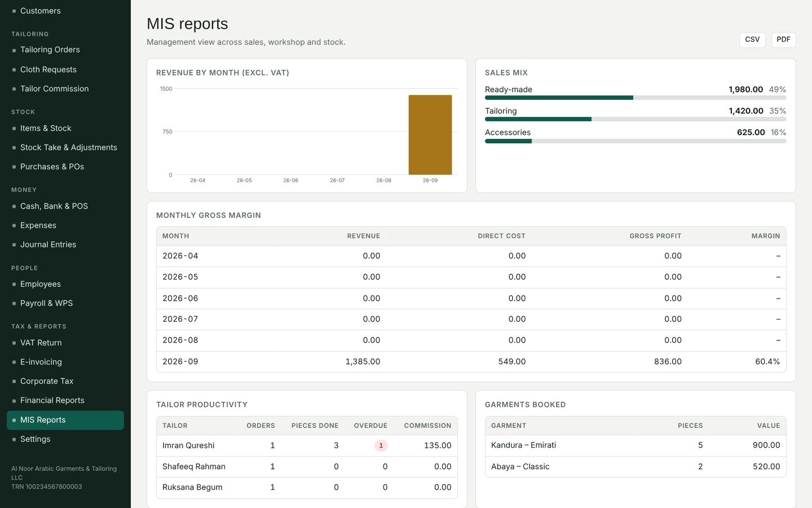Open Customers in the sidebar
This screenshot has width=812, height=508.
[x=65, y=11]
